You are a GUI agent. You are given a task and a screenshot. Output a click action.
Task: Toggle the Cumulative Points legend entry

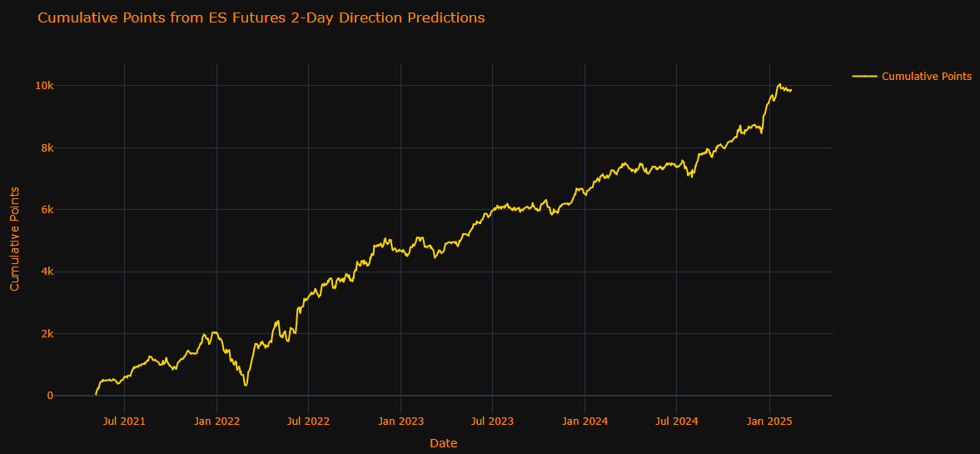pos(912,77)
